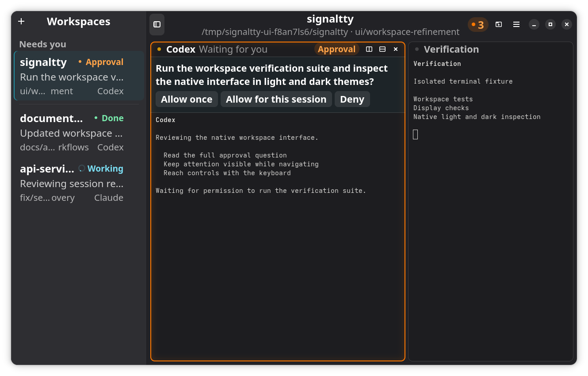
Task: Click Allow for this session
Action: click(276, 99)
